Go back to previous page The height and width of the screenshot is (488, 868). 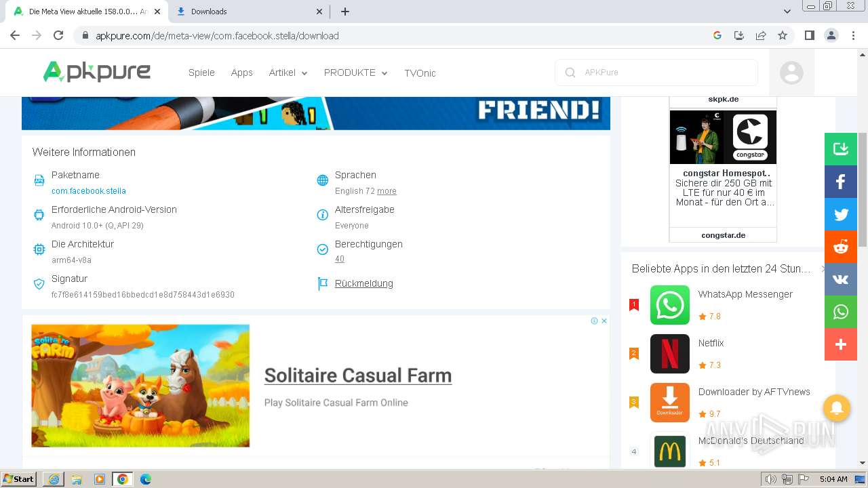click(15, 35)
